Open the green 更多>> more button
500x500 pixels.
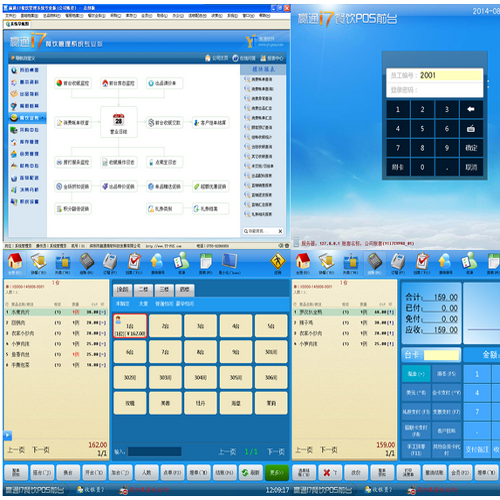pos(277,472)
